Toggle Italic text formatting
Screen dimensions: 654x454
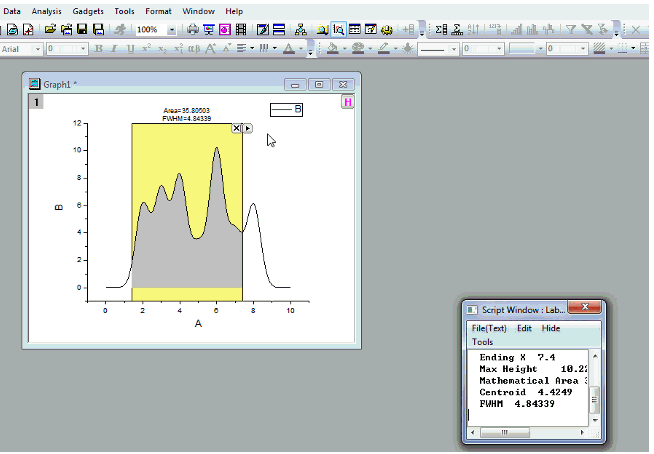click(114, 49)
